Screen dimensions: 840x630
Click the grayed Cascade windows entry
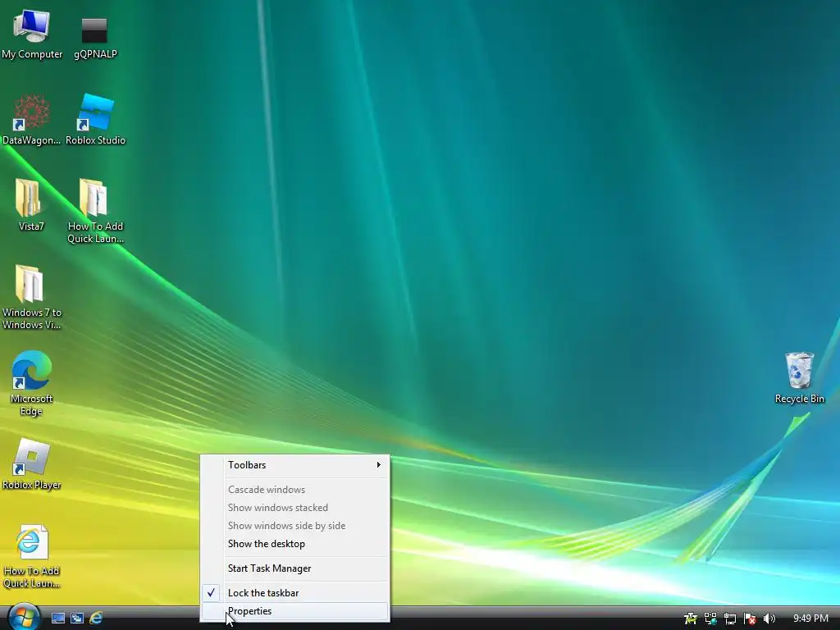(294, 489)
